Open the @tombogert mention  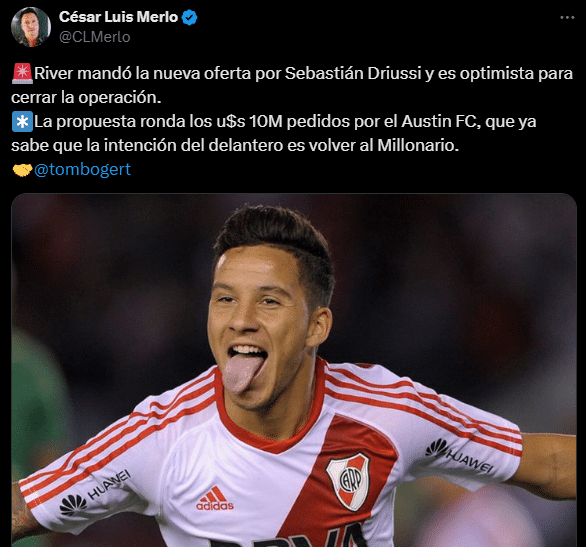[82, 169]
